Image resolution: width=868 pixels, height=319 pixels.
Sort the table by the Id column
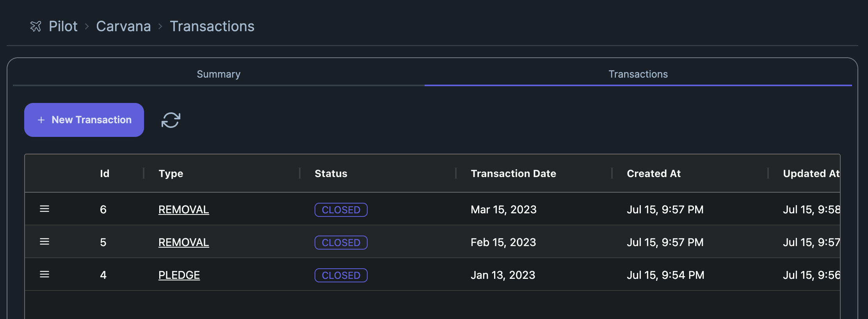click(105, 174)
